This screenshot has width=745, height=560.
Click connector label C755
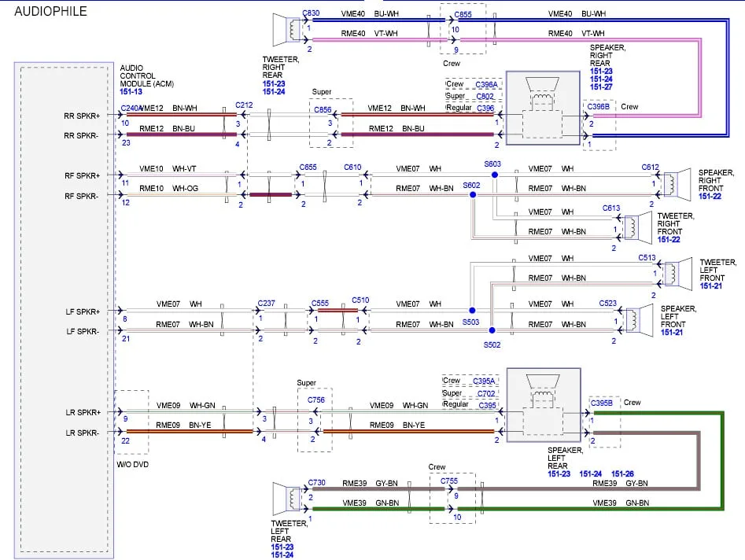[x=449, y=481]
